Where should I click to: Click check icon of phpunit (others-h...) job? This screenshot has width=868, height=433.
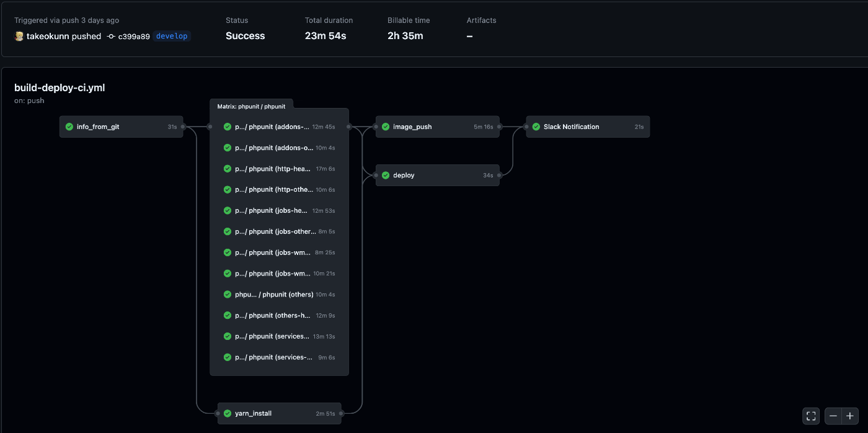(x=228, y=315)
